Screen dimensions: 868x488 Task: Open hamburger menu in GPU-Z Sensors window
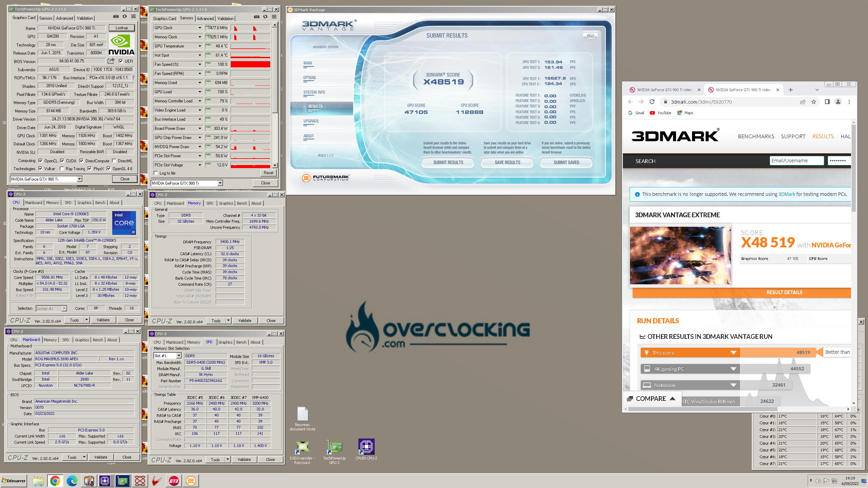[x=274, y=17]
